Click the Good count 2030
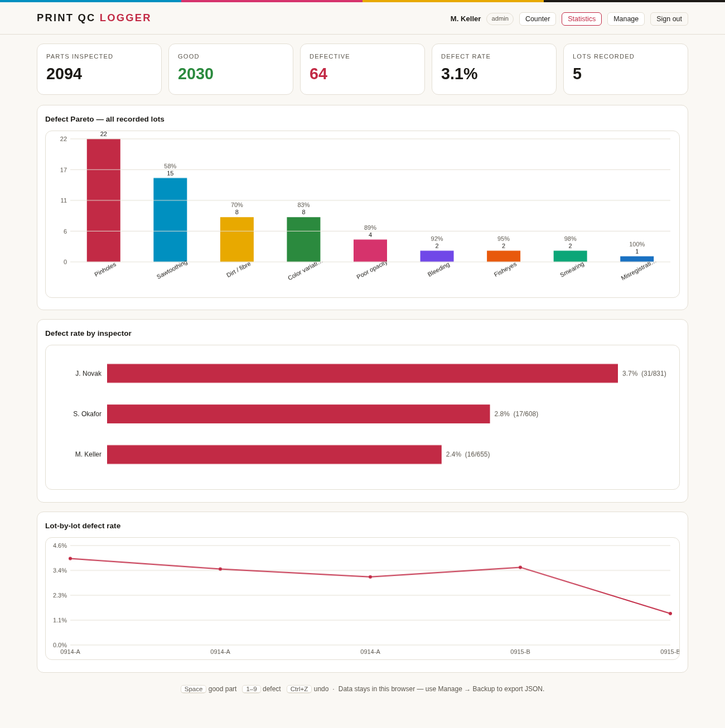 pos(196,74)
